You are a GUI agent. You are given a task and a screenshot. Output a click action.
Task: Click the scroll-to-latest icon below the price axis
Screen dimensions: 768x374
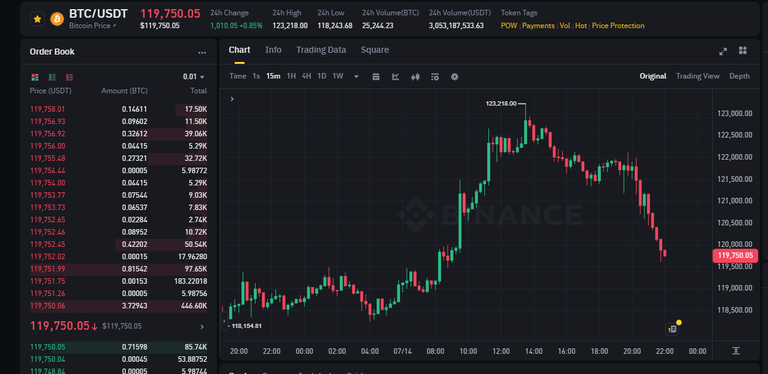point(736,351)
